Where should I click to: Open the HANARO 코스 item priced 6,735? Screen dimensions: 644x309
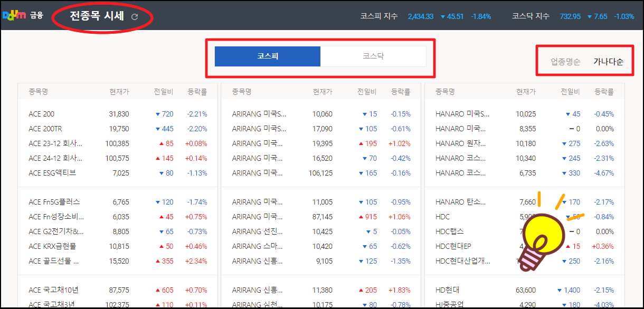pyautogui.click(x=461, y=173)
